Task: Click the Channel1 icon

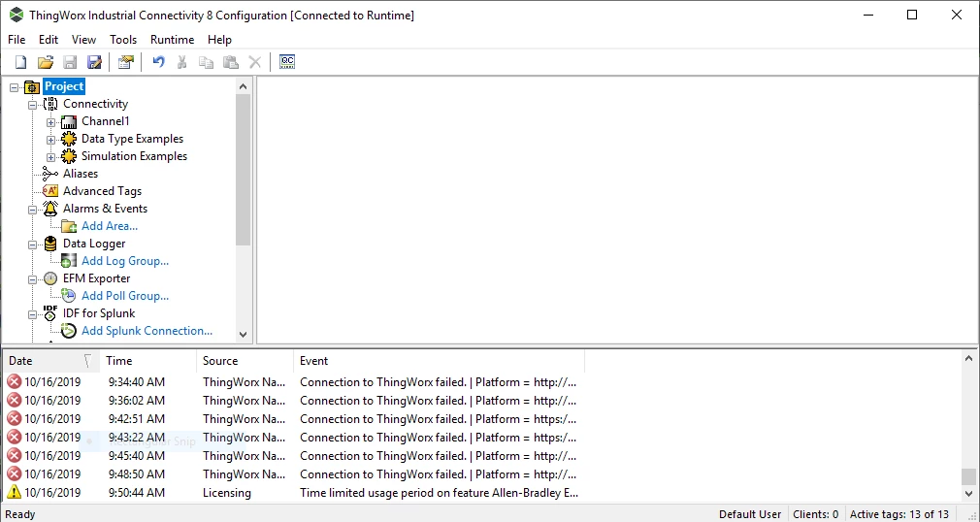Action: [69, 121]
